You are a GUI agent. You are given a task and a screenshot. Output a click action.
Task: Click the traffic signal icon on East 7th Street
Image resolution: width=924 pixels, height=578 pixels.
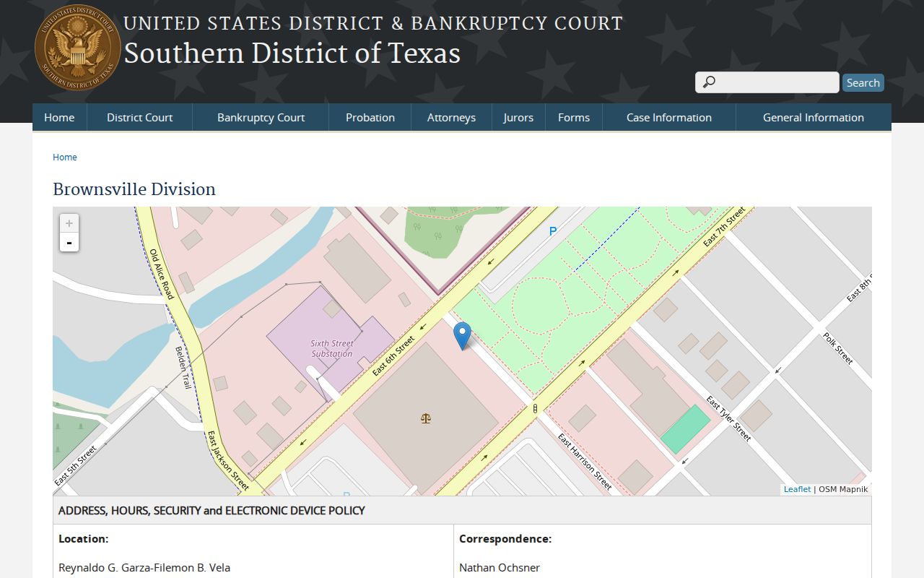[535, 409]
